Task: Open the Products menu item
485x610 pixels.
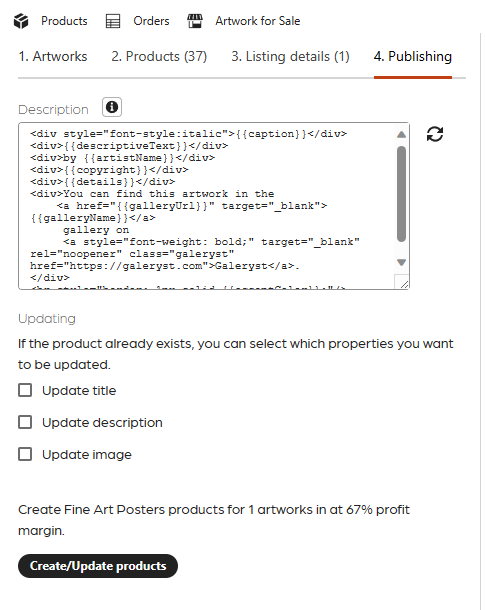Action: (64, 21)
